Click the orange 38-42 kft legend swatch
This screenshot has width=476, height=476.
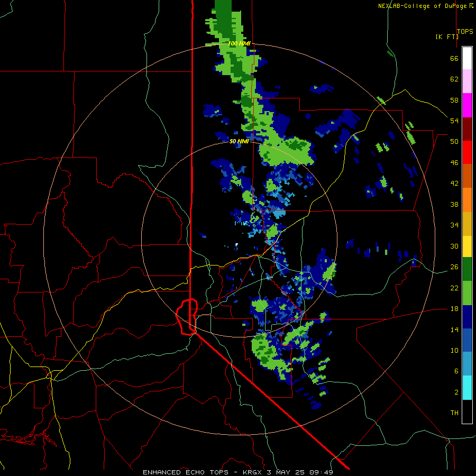coord(467,200)
